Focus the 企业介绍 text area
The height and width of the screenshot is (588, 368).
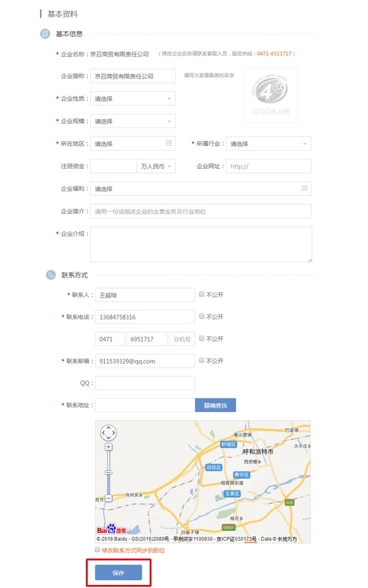coord(201,244)
